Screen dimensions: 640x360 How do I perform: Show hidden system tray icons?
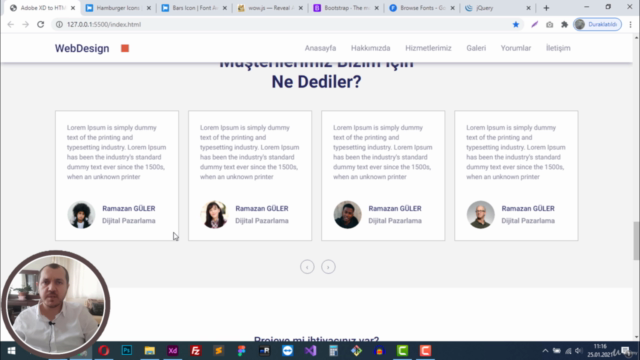545,351
